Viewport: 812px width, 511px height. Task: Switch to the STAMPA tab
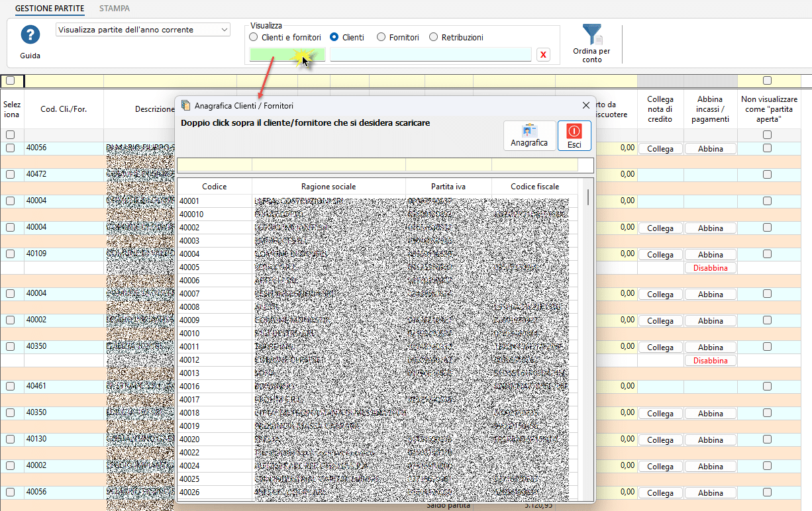pos(114,9)
